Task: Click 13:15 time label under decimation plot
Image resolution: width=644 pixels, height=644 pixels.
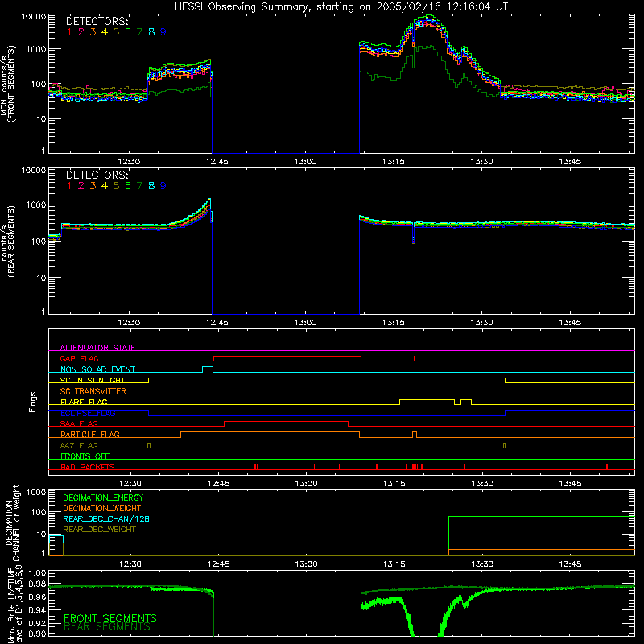Action: click(x=394, y=564)
